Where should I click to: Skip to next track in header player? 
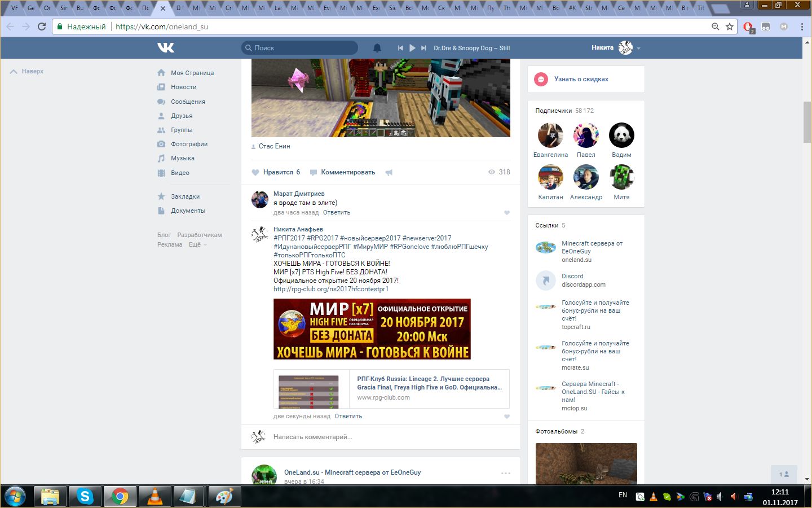click(x=423, y=48)
